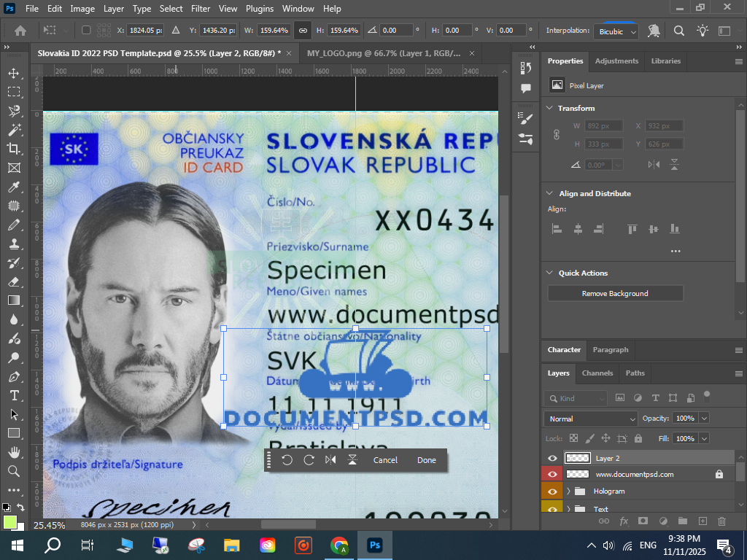Open the Normal blend mode dropdown
Screen dimensions: 747x560
[x=591, y=419]
